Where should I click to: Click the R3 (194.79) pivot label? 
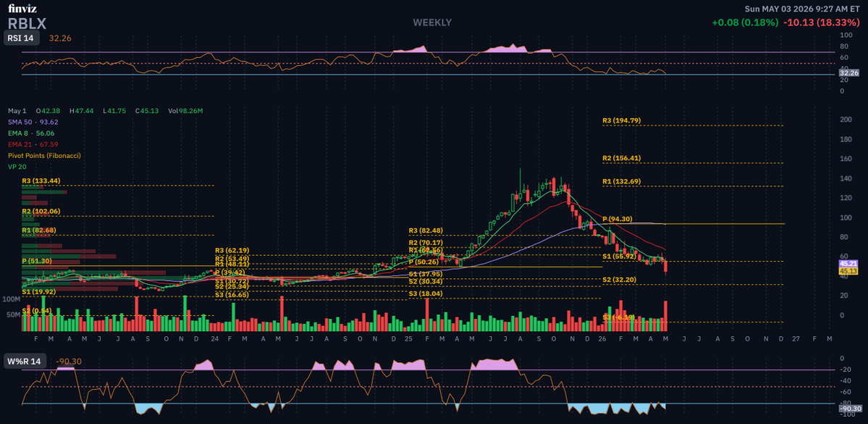[622, 120]
